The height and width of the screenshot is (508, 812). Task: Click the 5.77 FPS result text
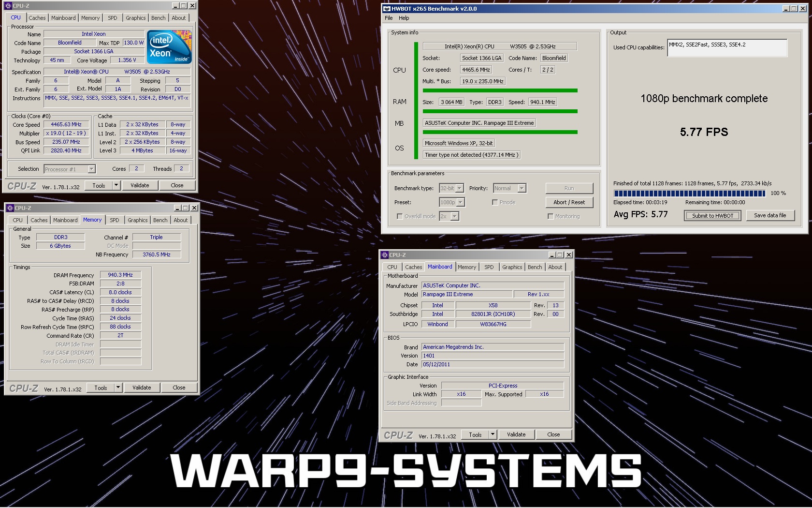[x=704, y=132]
